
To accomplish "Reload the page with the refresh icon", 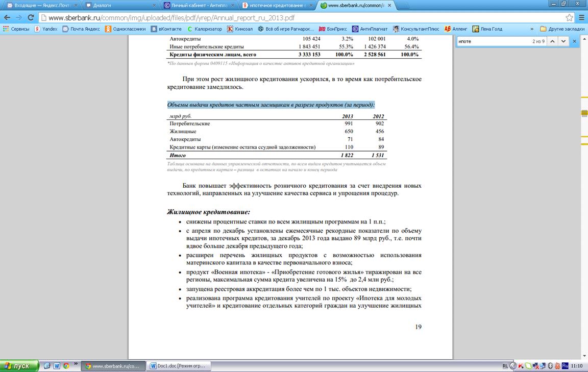I will [x=31, y=17].
